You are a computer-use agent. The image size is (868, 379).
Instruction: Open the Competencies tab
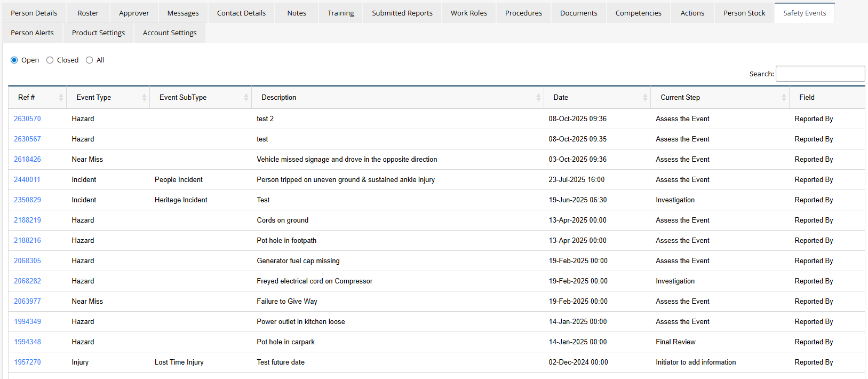[x=638, y=13]
